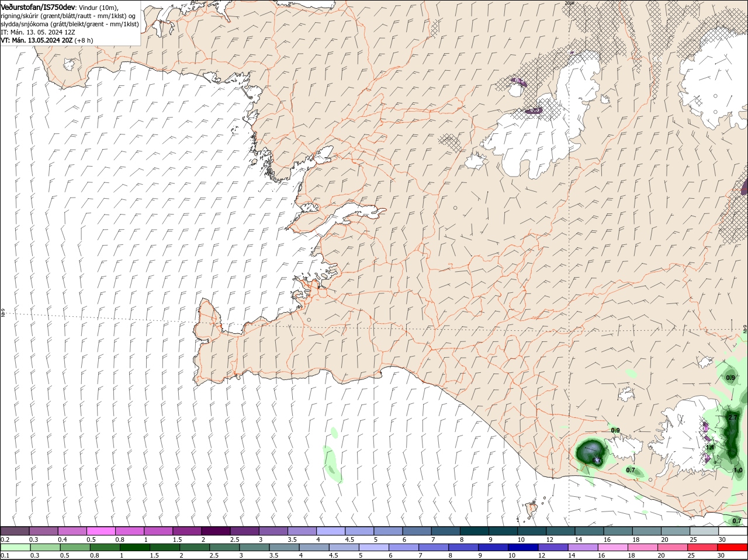The height and width of the screenshot is (560, 748).
Task: Click the '0.2' label in the color legend
Action: pos(5,539)
